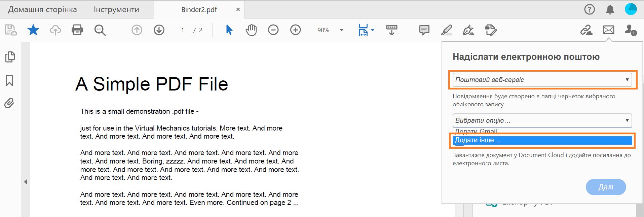
Task: Click the send by email envelope icon
Action: point(608,30)
